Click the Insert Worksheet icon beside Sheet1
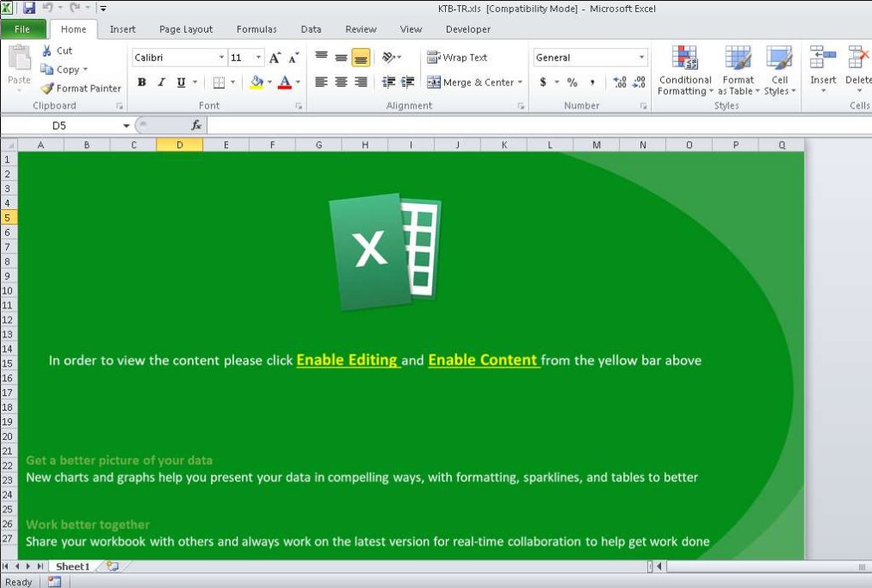 (x=113, y=566)
